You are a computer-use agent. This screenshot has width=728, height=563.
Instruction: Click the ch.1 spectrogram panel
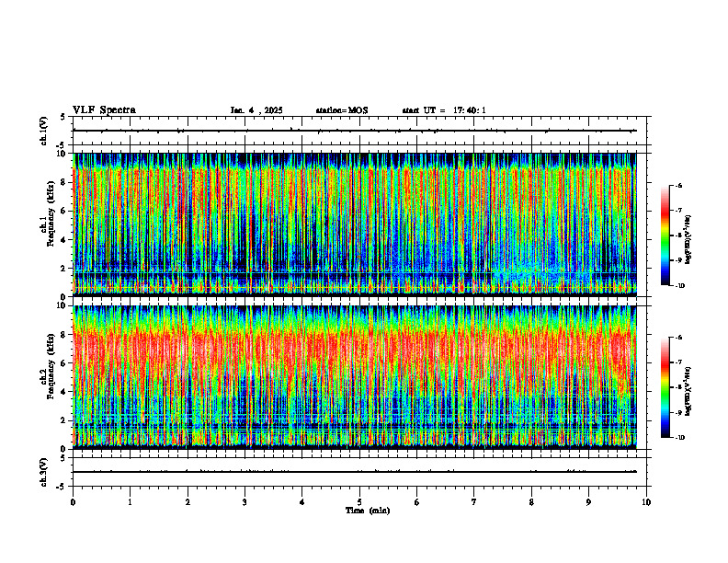(355, 224)
